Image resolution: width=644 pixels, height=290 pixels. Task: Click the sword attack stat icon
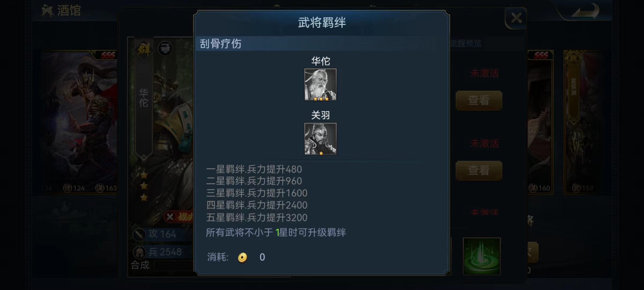coord(139,234)
